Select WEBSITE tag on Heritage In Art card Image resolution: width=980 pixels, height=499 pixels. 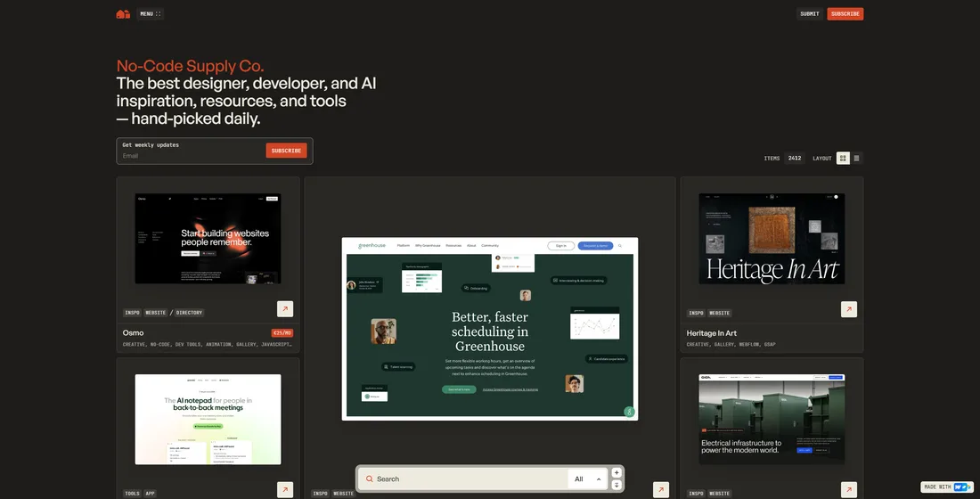click(719, 313)
